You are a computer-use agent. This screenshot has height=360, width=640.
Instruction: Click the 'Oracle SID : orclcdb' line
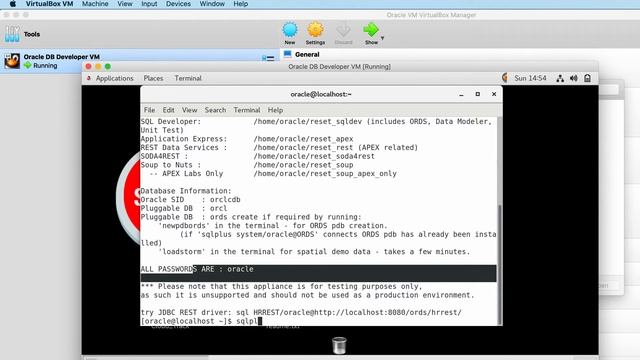click(191, 200)
